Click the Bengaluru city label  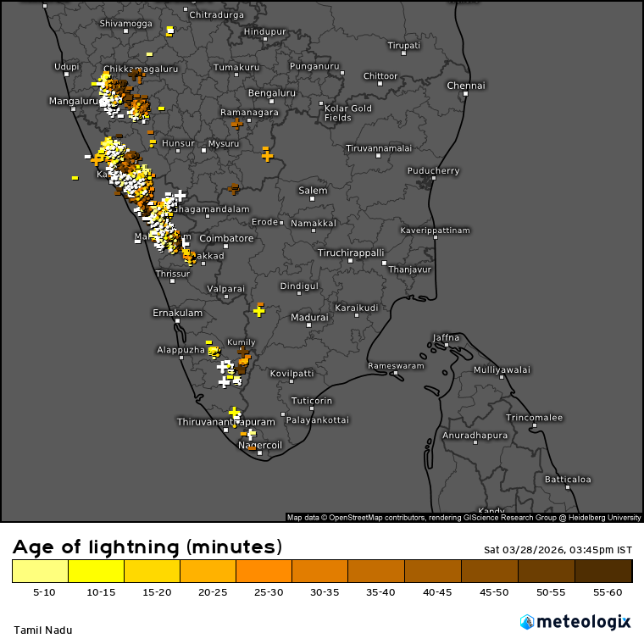coord(272,93)
